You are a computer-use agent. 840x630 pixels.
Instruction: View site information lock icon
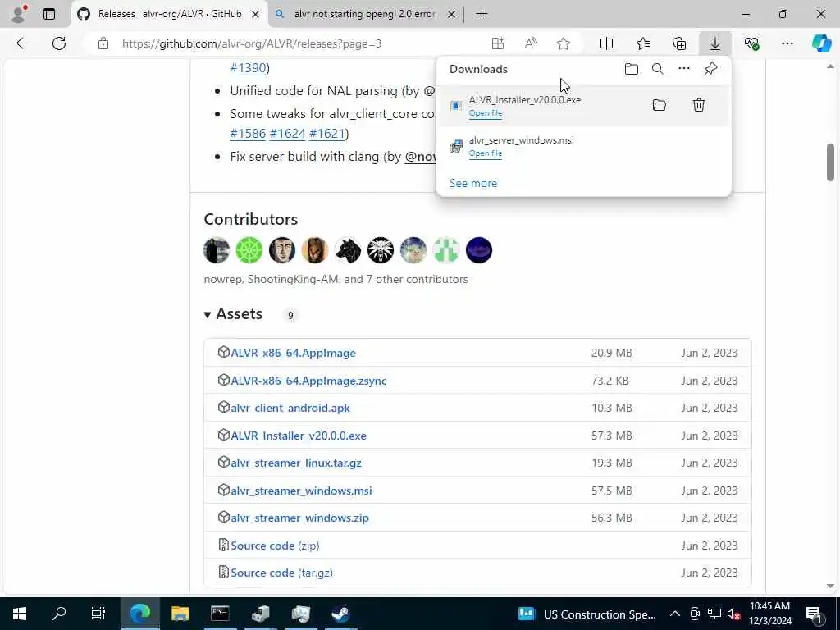(x=103, y=43)
